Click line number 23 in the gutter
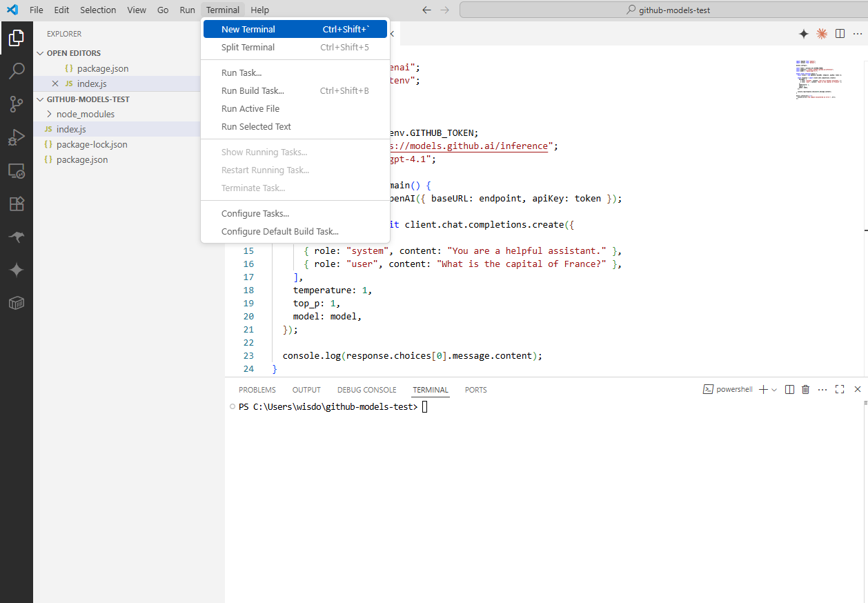 click(248, 356)
